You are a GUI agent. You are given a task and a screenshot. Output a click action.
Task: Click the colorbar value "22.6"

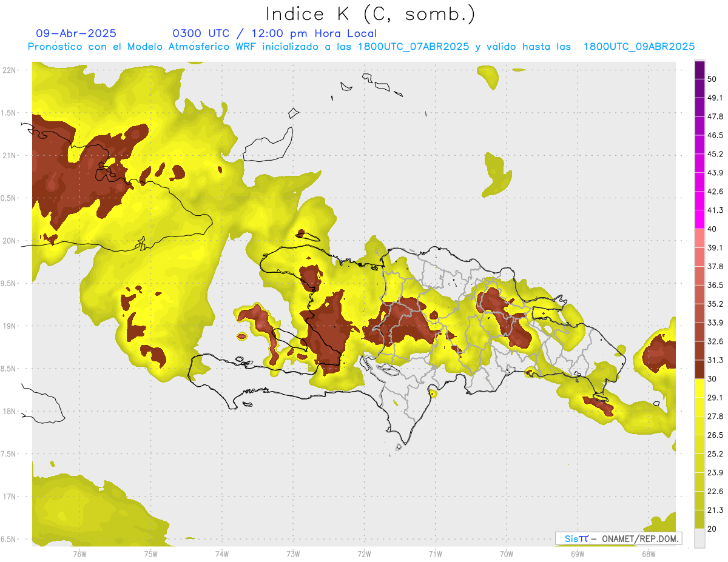[x=715, y=491]
